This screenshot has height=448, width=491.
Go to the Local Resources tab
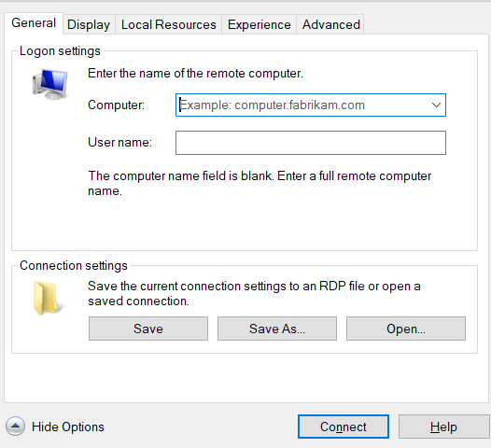point(168,24)
